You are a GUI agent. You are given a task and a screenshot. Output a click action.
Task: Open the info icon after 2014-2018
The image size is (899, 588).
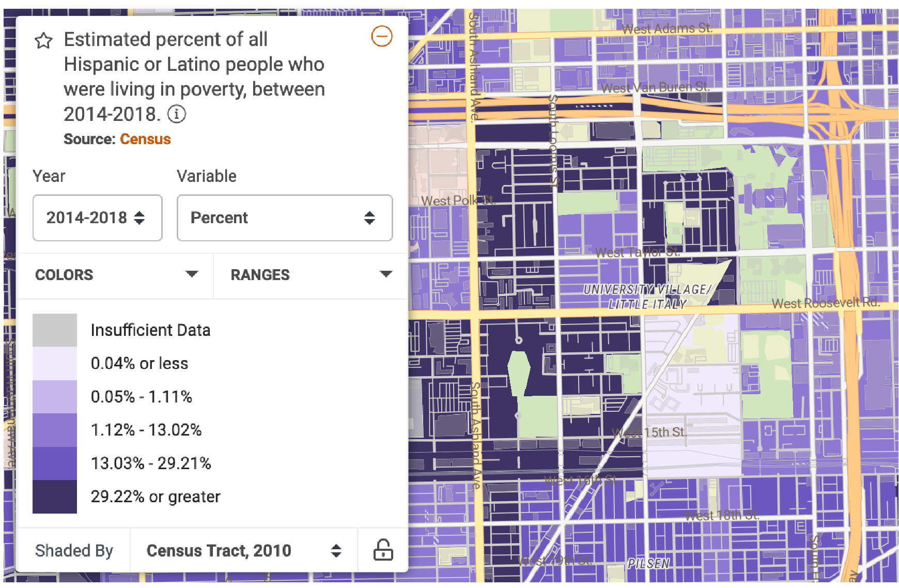point(177,114)
